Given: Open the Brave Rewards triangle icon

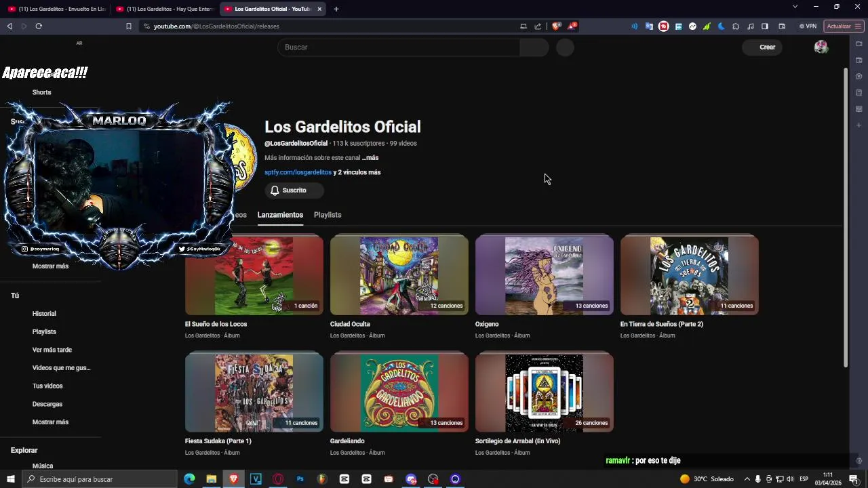Looking at the screenshot, I should [x=573, y=26].
